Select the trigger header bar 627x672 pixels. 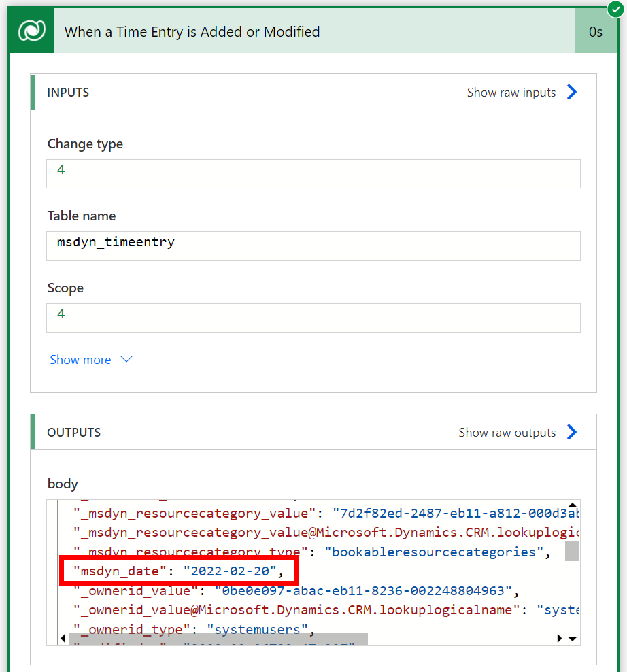[313, 31]
